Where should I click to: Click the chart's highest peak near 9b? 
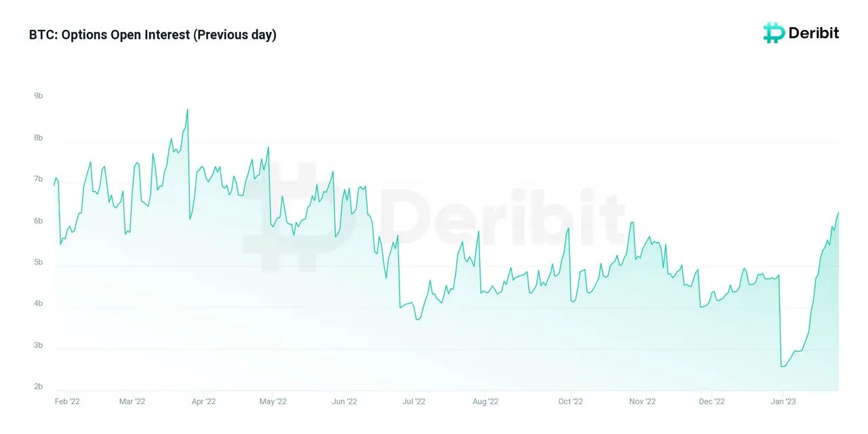pos(187,110)
